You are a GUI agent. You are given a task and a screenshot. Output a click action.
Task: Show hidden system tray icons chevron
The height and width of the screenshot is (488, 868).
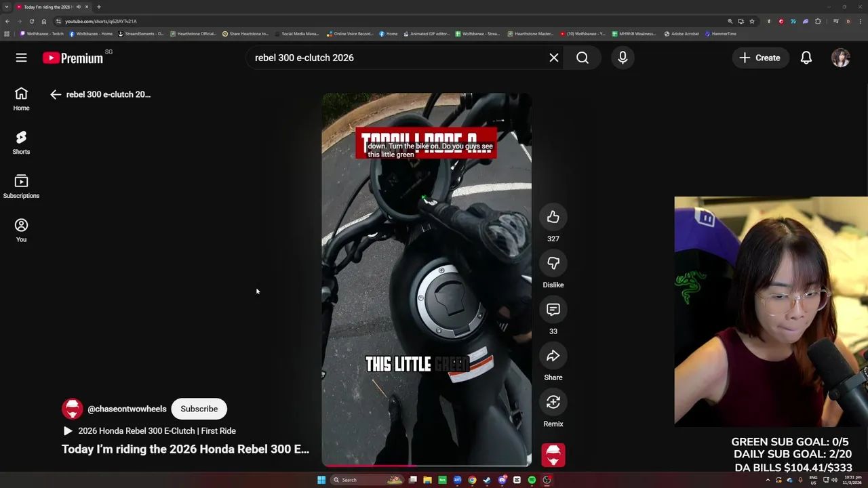[768, 480]
